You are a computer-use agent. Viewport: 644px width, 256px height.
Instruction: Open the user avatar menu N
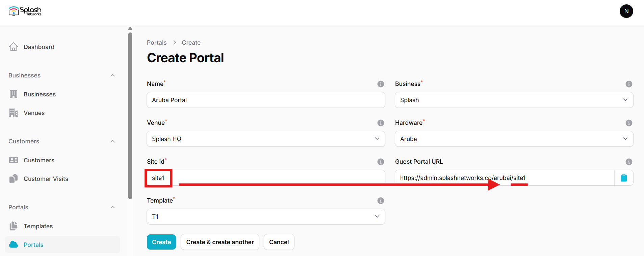tap(626, 11)
